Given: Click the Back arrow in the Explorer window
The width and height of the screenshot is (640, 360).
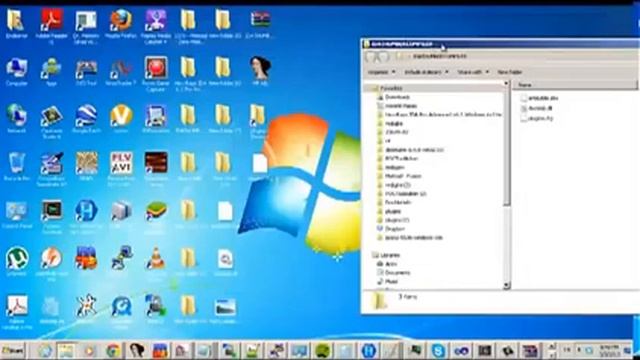Looking at the screenshot, I should [371, 57].
